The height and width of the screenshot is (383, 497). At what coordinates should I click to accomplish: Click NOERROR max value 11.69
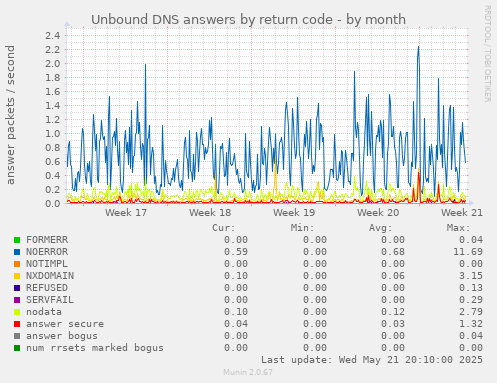coord(468,252)
